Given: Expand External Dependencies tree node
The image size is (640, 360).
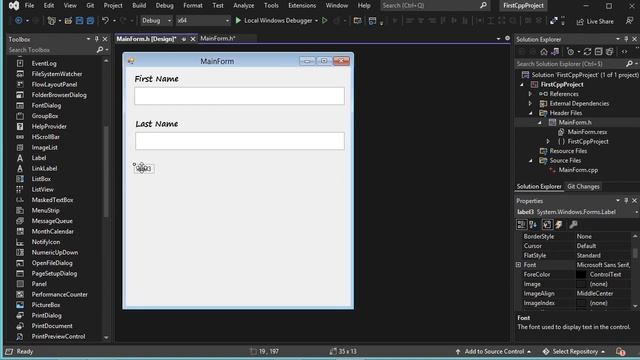Looking at the screenshot, I should 530,104.
